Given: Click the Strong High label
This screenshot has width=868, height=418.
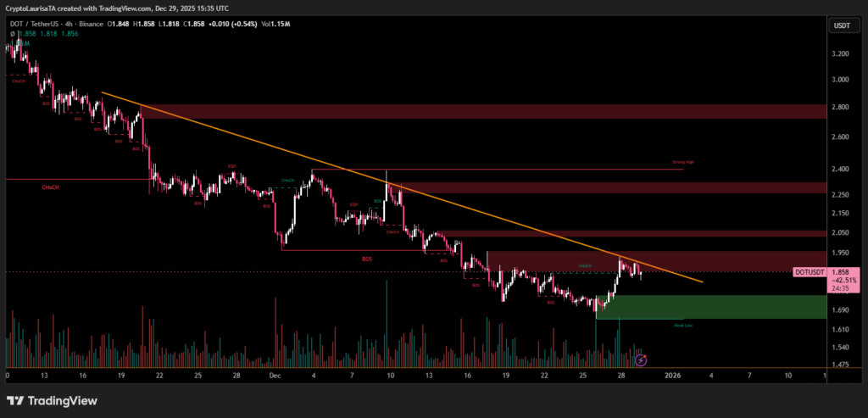Looking at the screenshot, I should (x=683, y=162).
